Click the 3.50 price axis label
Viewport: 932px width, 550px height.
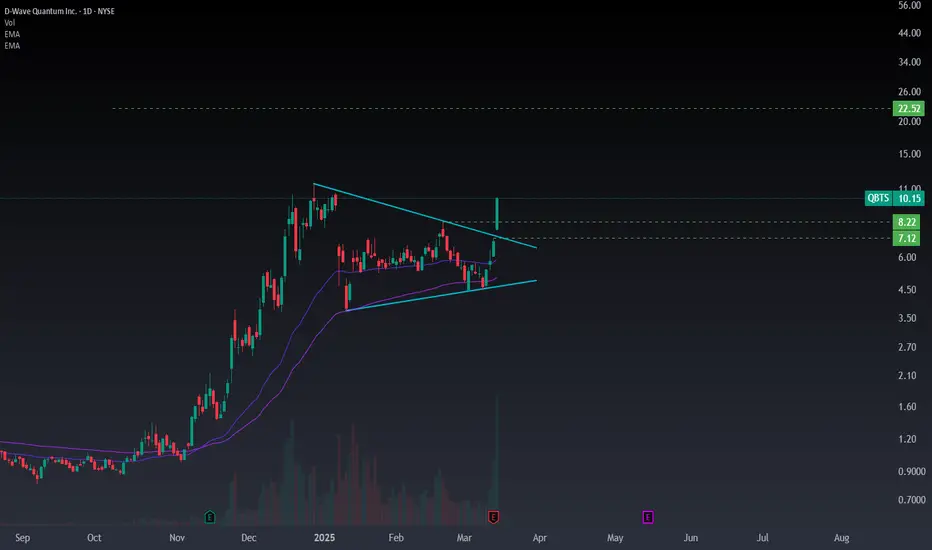(x=907, y=318)
